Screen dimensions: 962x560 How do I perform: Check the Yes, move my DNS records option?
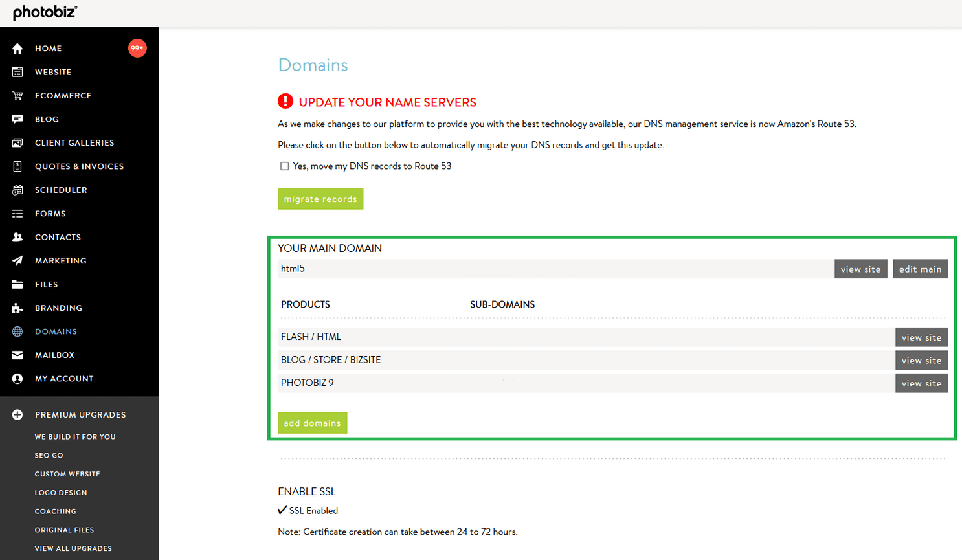pyautogui.click(x=285, y=166)
